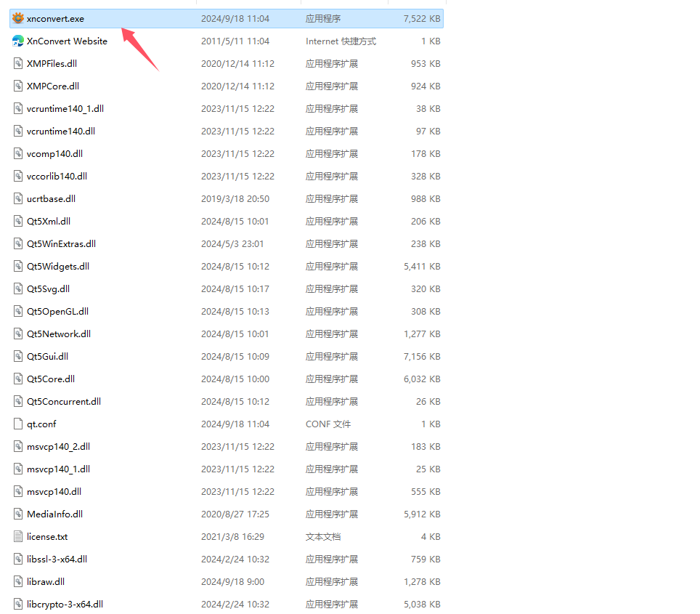Screen dimensions: 700x614
Task: Select the vcomp140.dll file name
Action: point(54,154)
